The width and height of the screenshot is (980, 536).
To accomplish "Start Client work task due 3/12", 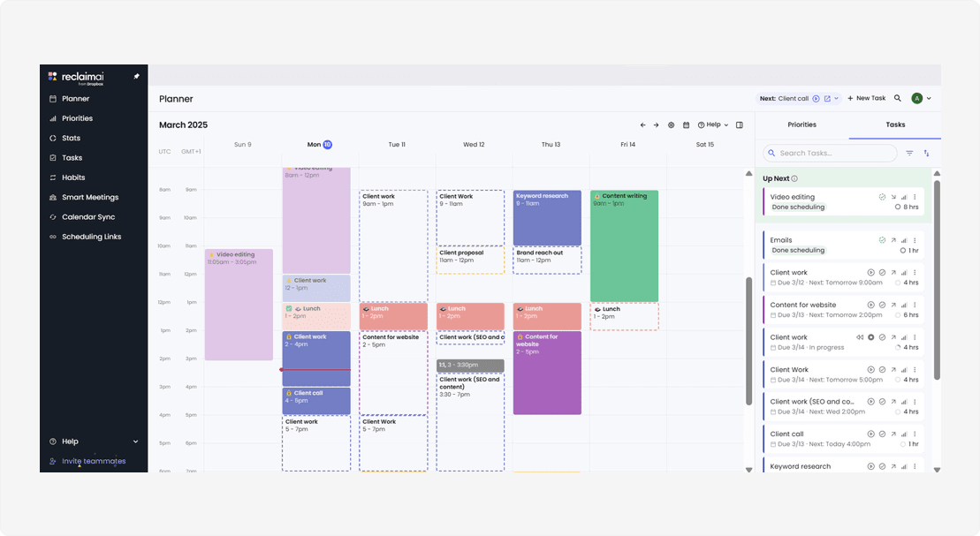I will (870, 272).
